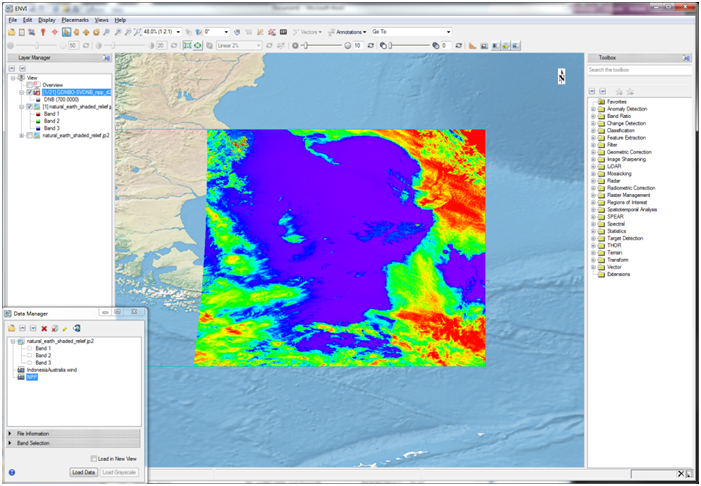
Task: Click the Open file icon in Data Manager
Action: (x=11, y=328)
